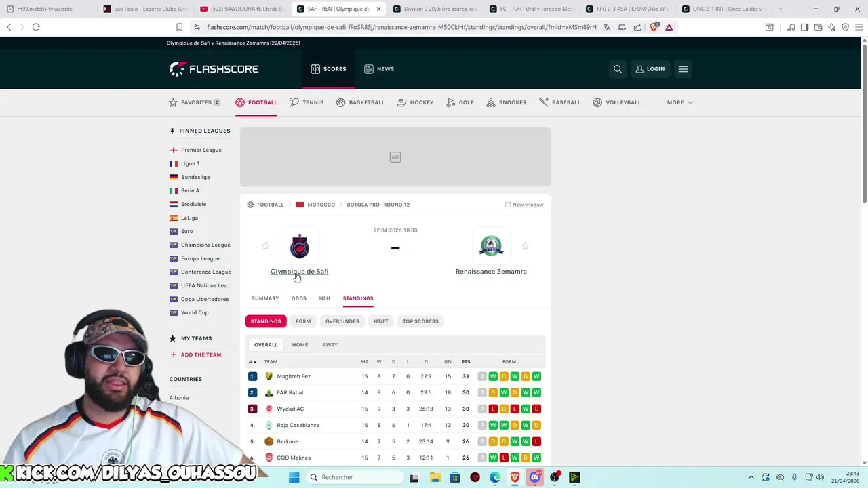868x488 pixels.
Task: Open FAR Rabat team row
Action: [395, 392]
